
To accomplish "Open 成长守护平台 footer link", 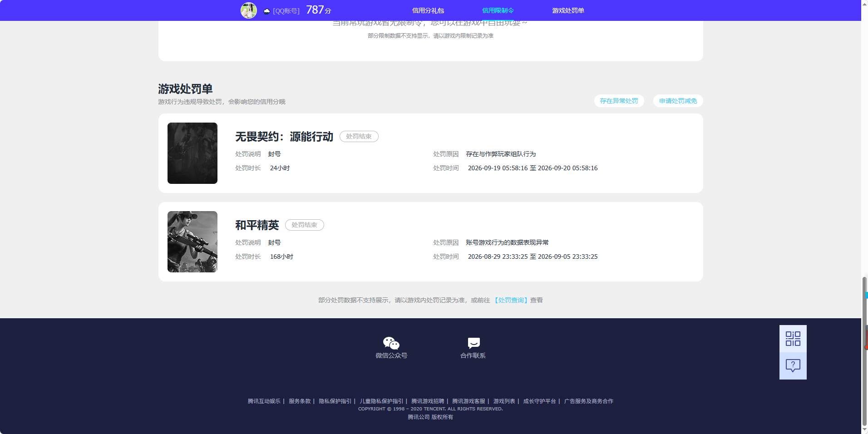I will [x=539, y=401].
